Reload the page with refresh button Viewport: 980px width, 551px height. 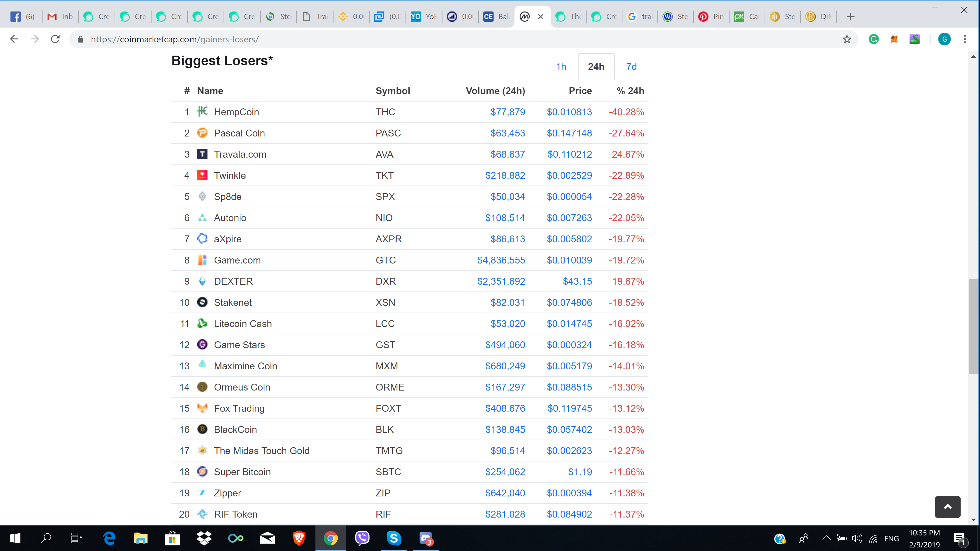point(55,39)
